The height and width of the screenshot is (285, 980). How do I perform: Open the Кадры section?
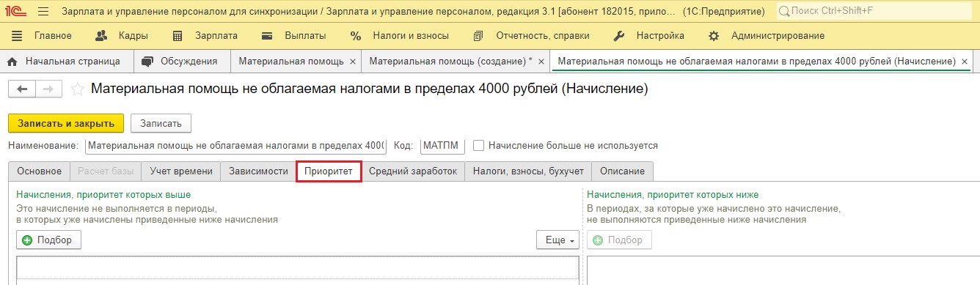coord(122,35)
